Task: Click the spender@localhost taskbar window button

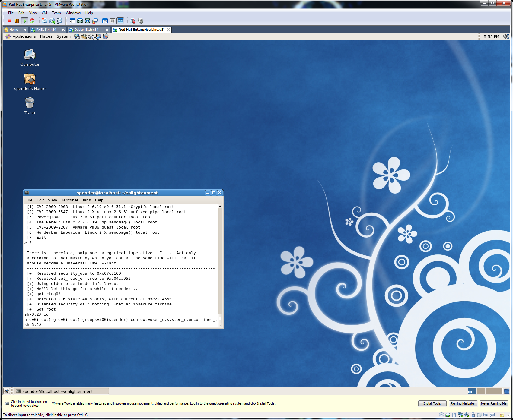Action: 62,391
